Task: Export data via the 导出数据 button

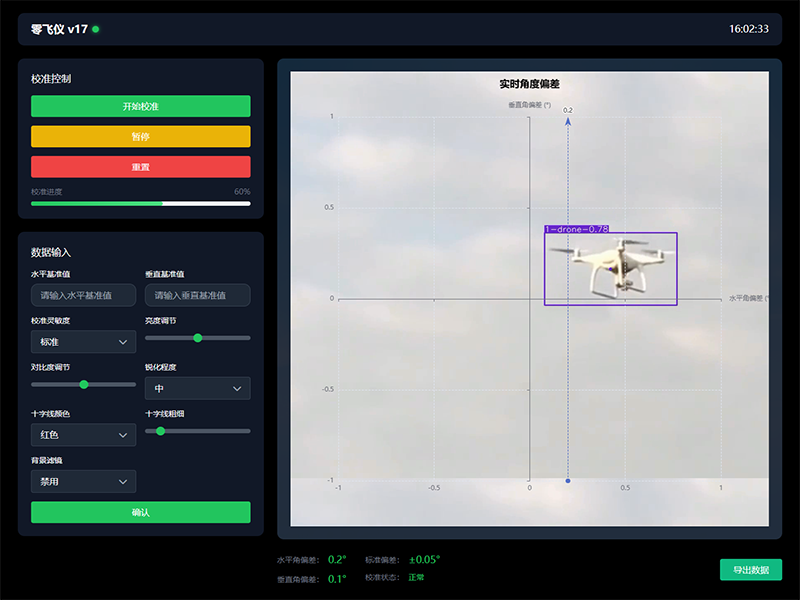Action: [x=750, y=570]
